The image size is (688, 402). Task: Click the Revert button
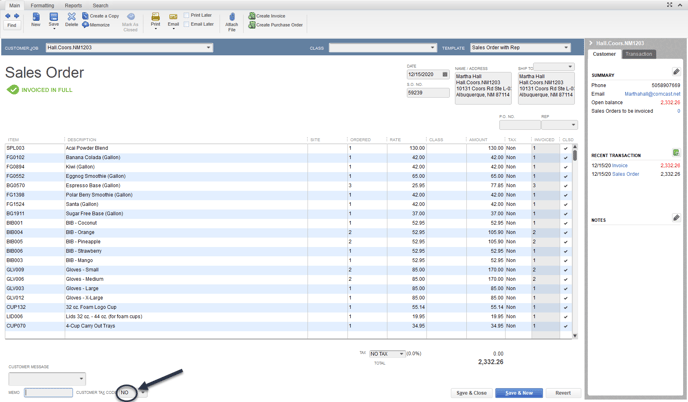563,393
